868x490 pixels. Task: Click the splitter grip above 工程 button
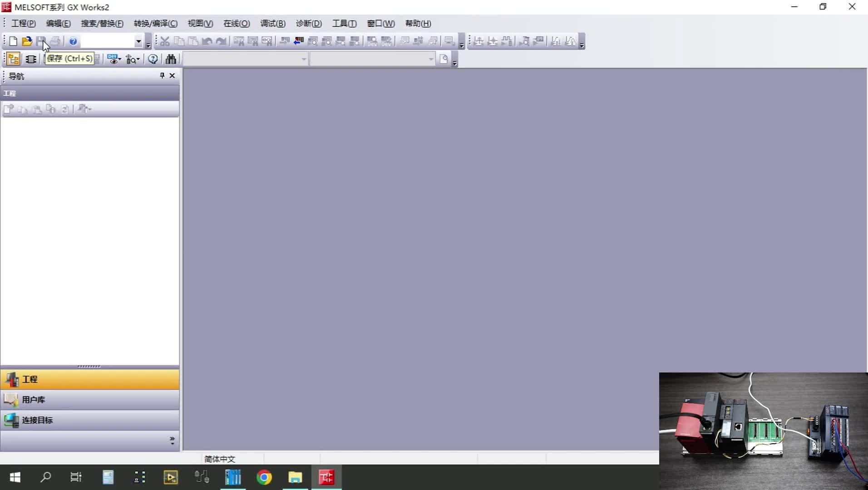tap(89, 366)
